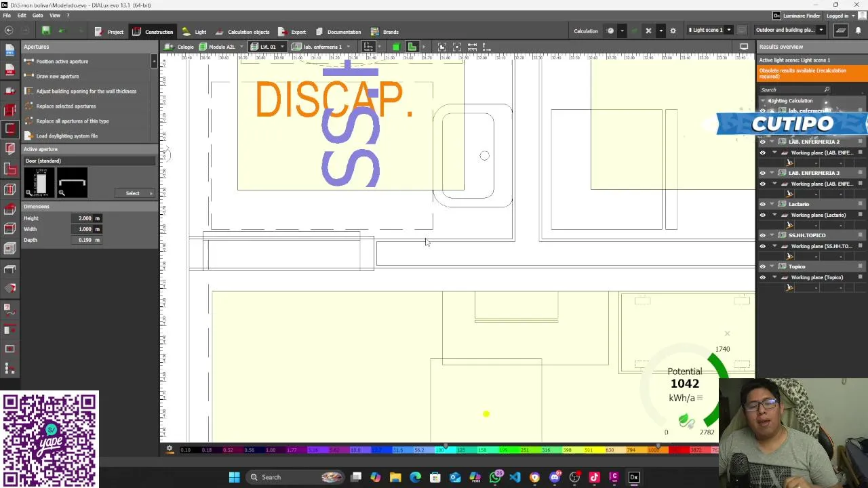Click the zoom to selection icon

[457, 47]
